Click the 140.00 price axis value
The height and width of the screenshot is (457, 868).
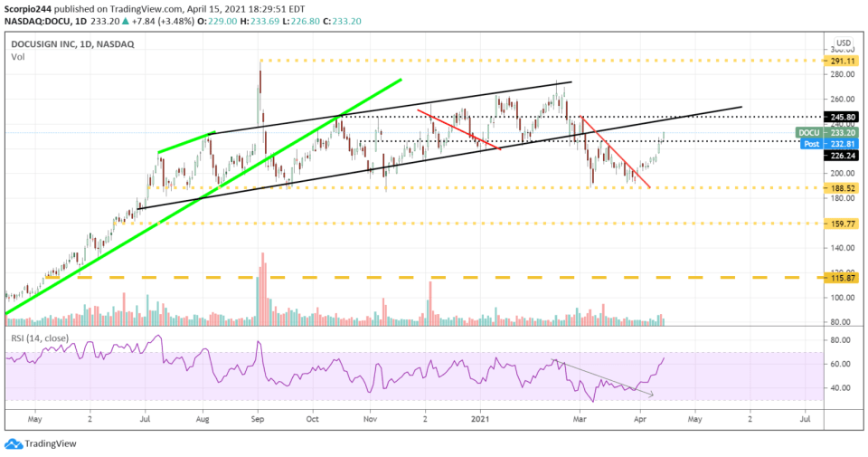[x=841, y=248]
